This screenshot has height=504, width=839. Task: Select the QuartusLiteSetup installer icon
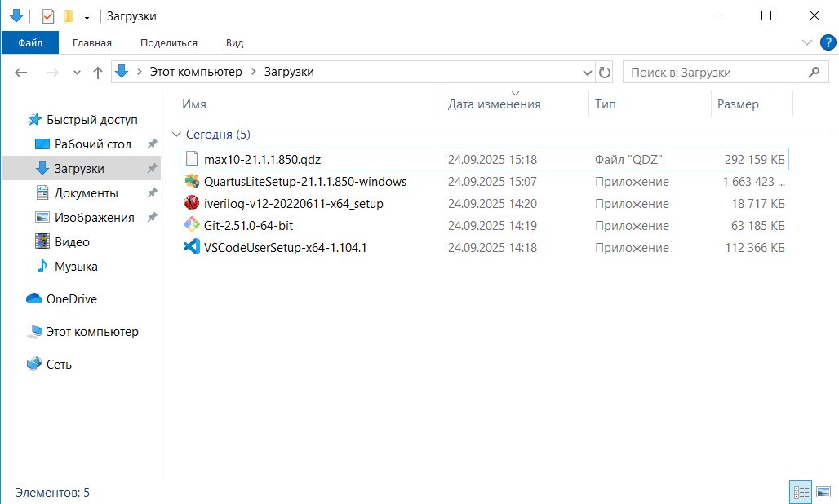pyautogui.click(x=192, y=181)
